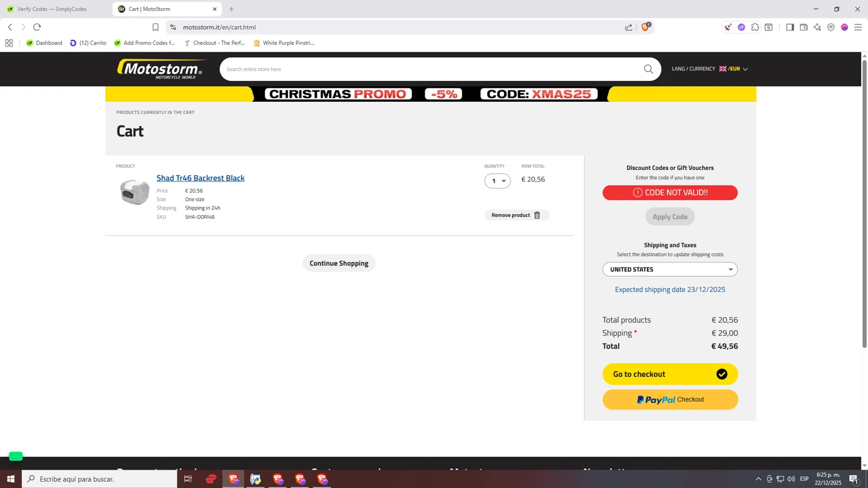Open the extensions puzzle icon
Viewport: 868px width, 488px height.
755,27
